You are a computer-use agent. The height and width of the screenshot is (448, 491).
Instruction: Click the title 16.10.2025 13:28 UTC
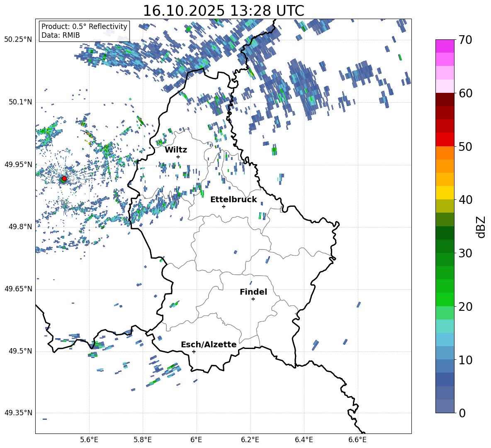pyautogui.click(x=224, y=11)
